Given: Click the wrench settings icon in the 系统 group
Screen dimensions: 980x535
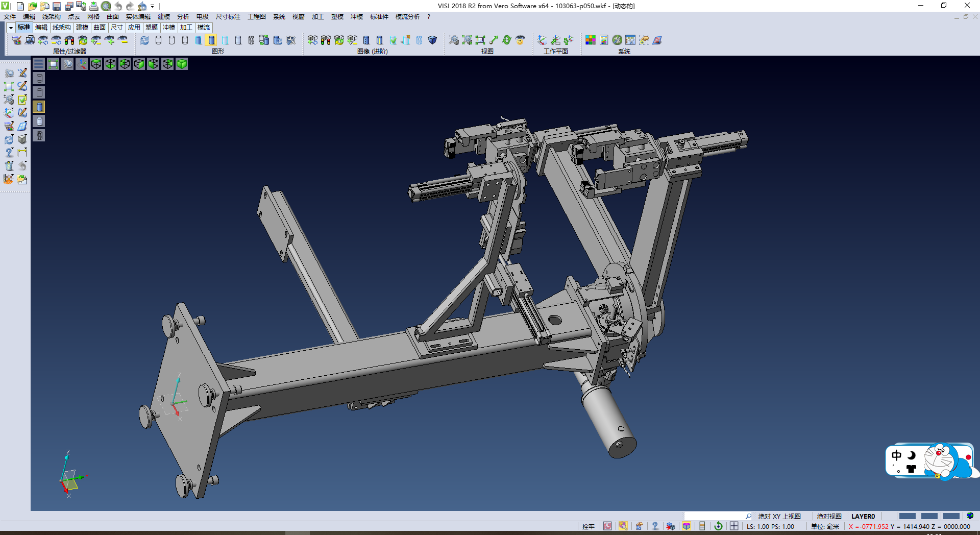Looking at the screenshot, I should [x=617, y=40].
